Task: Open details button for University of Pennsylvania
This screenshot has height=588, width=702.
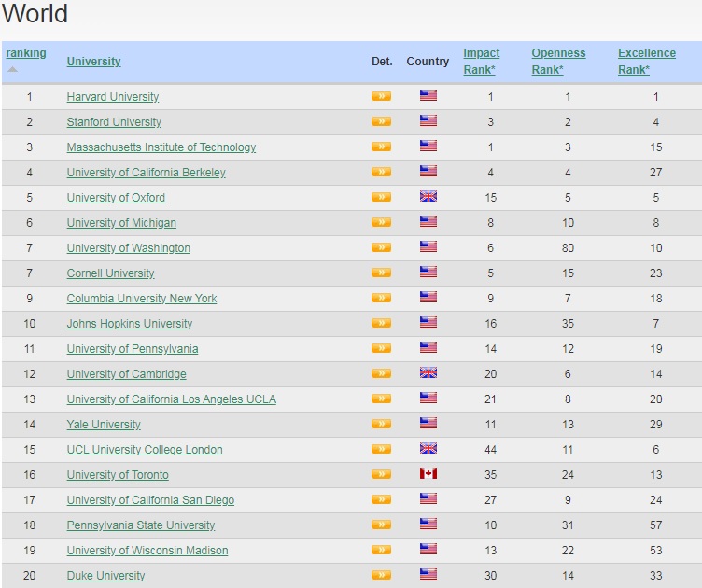Action: click(381, 348)
